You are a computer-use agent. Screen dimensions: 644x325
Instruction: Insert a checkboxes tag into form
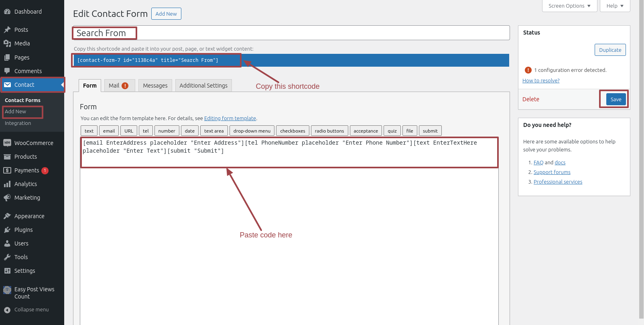click(293, 131)
